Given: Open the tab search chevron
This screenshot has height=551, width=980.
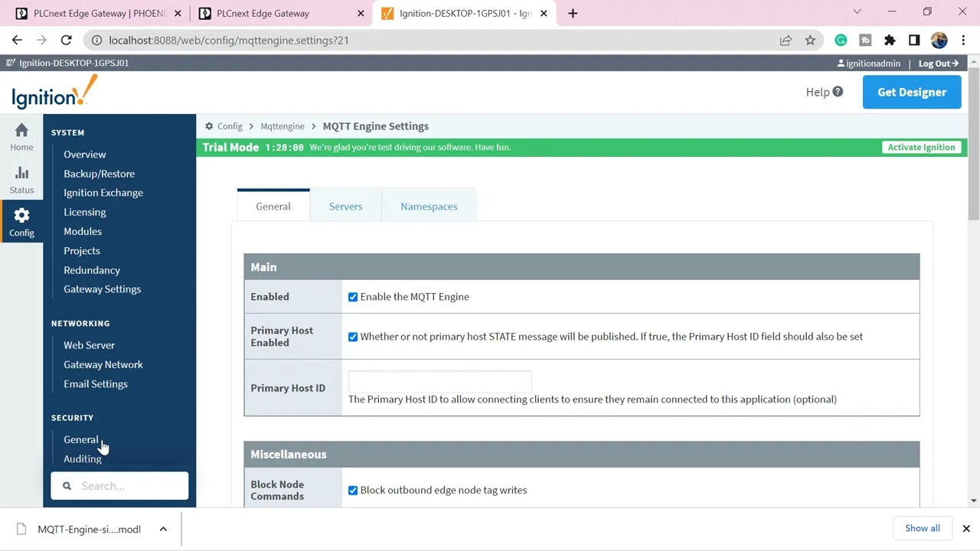Looking at the screenshot, I should (x=857, y=11).
